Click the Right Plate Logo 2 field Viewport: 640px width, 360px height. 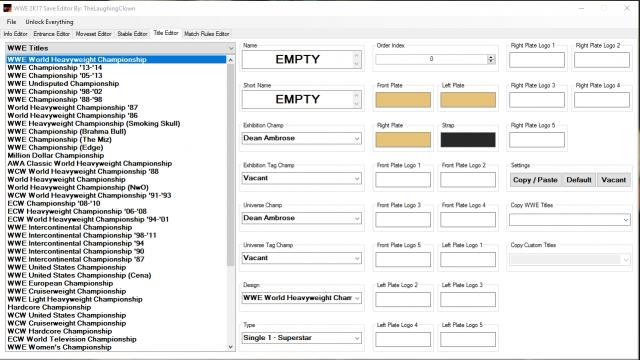point(602,60)
